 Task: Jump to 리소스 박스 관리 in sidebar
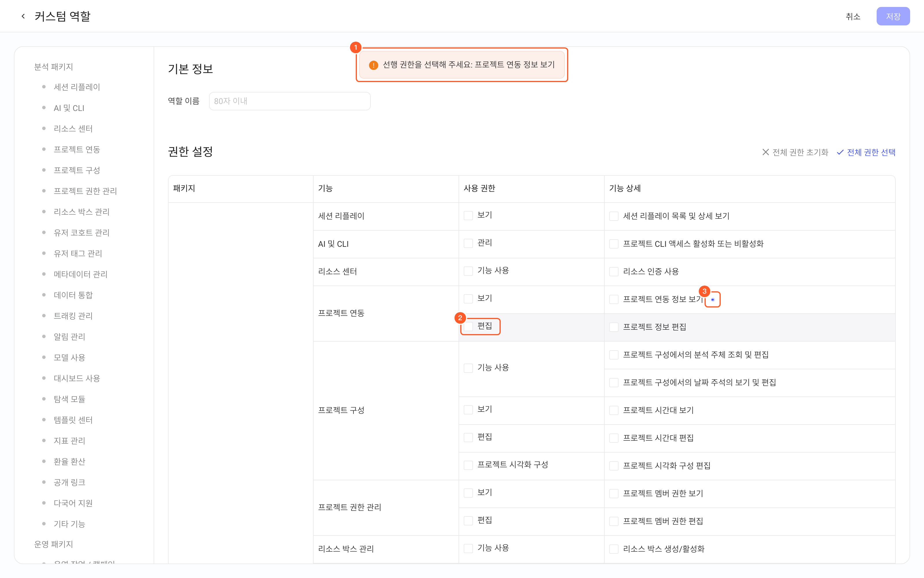[x=81, y=212]
